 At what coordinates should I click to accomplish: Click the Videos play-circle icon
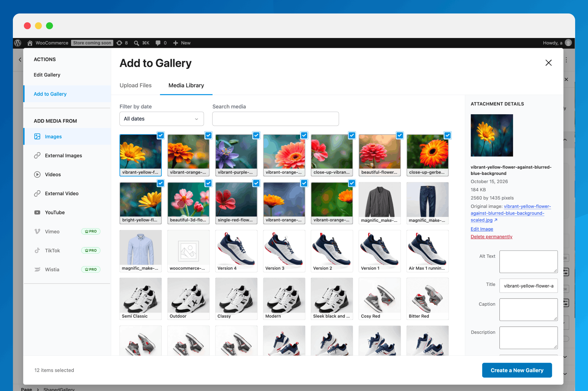(x=37, y=174)
